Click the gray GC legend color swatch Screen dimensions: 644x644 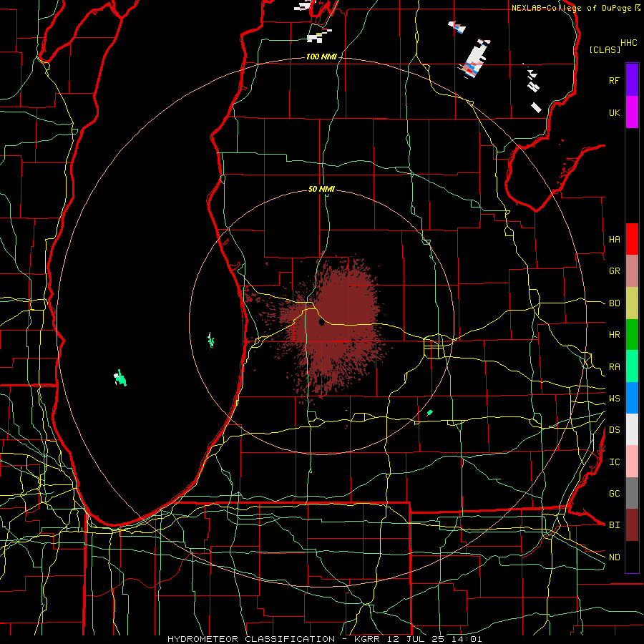[632, 493]
